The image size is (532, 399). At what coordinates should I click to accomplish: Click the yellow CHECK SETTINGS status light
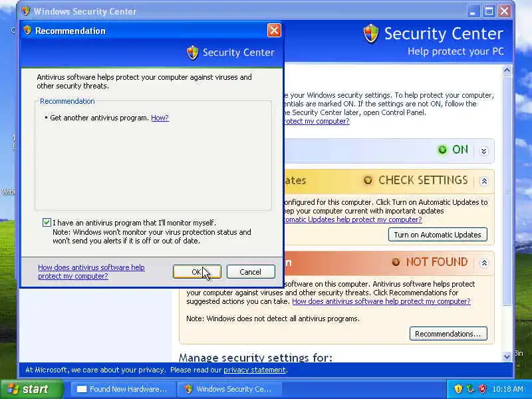pos(368,180)
